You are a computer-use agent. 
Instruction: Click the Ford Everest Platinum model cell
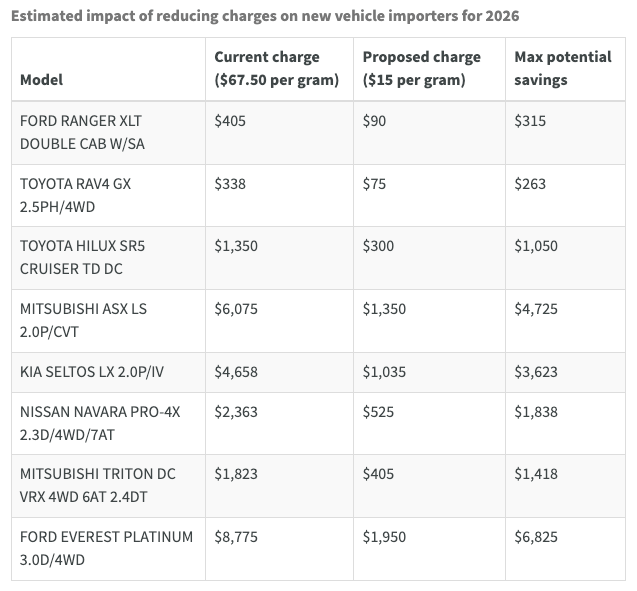click(x=106, y=548)
